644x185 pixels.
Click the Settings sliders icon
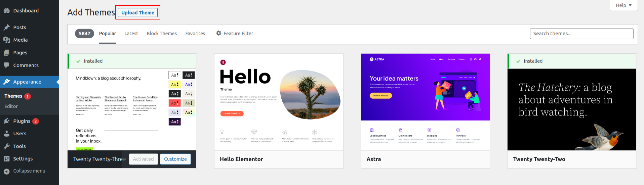[7, 159]
